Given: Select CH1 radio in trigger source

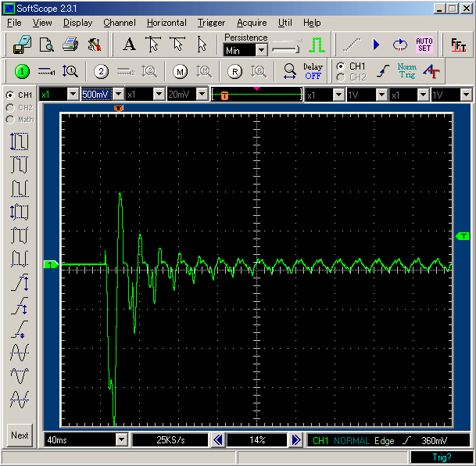Looking at the screenshot, I should point(341,66).
